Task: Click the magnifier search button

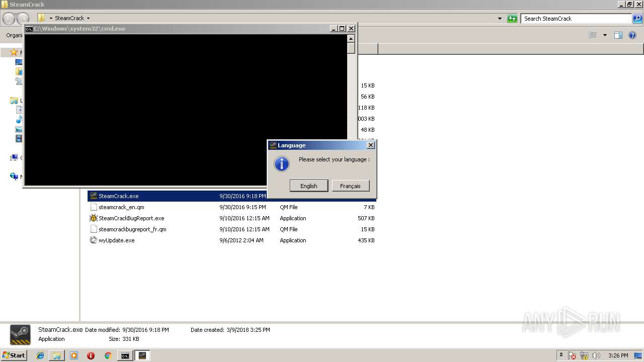Action: tap(637, 19)
